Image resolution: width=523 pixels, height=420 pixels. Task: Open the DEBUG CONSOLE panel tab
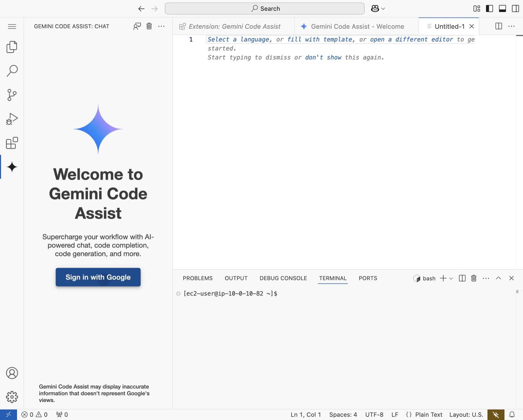click(283, 278)
